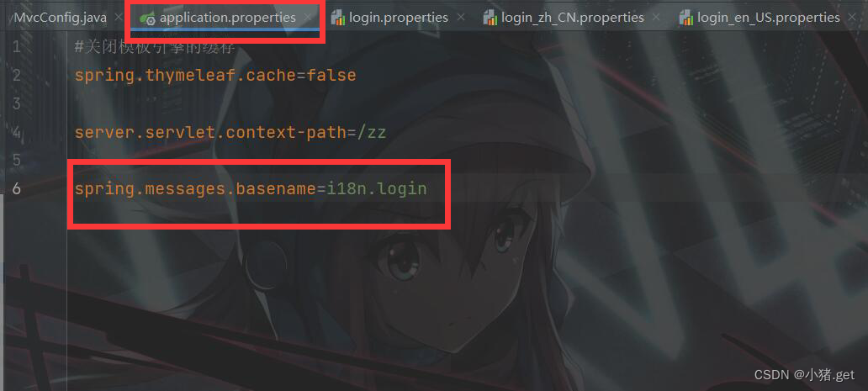This screenshot has height=391, width=868.
Task: Switch to the login_en_US.properties tab
Action: [769, 18]
